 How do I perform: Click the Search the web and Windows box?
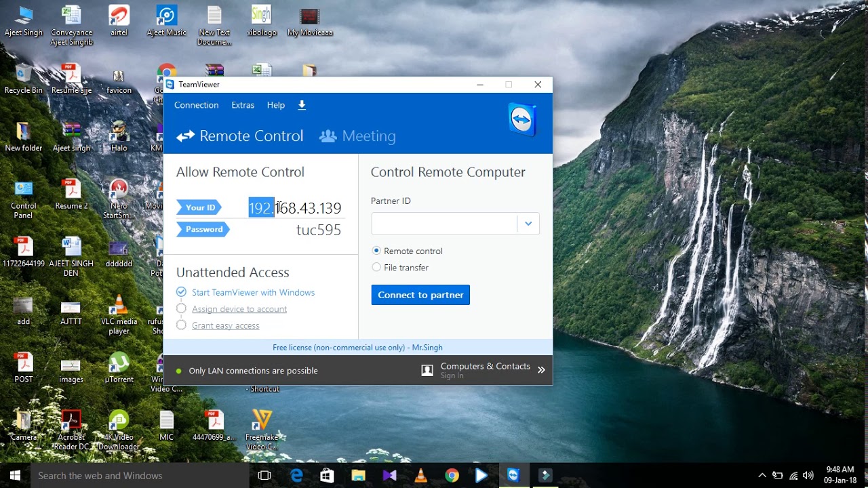[139, 475]
